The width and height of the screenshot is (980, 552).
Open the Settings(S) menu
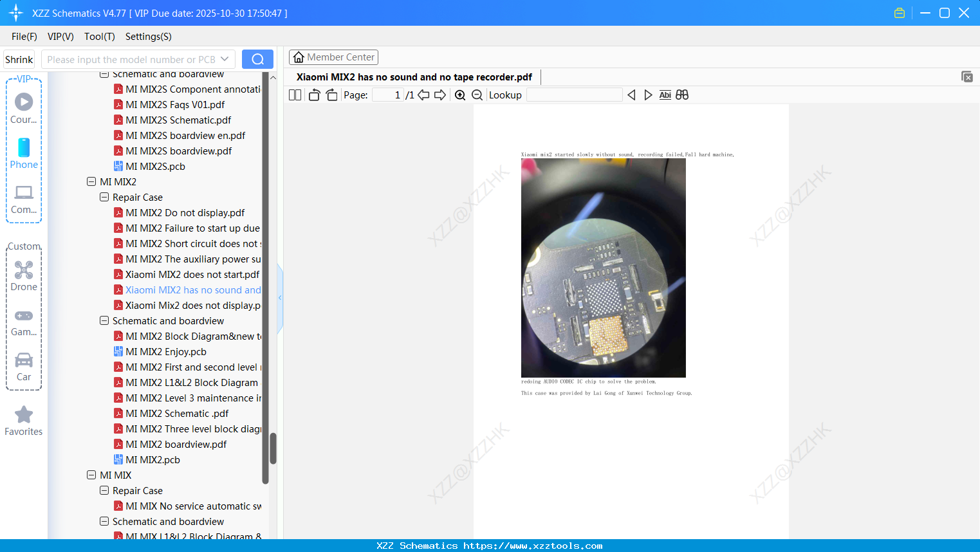coord(149,37)
